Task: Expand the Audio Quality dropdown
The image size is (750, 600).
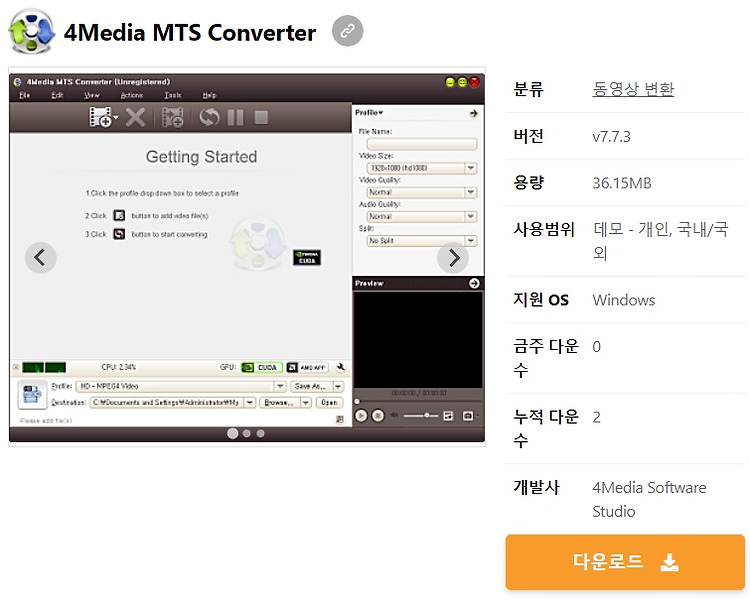Action: [471, 216]
